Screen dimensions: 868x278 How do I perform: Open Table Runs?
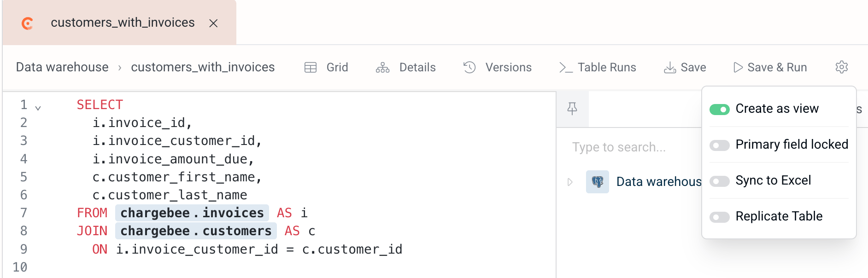tap(598, 68)
